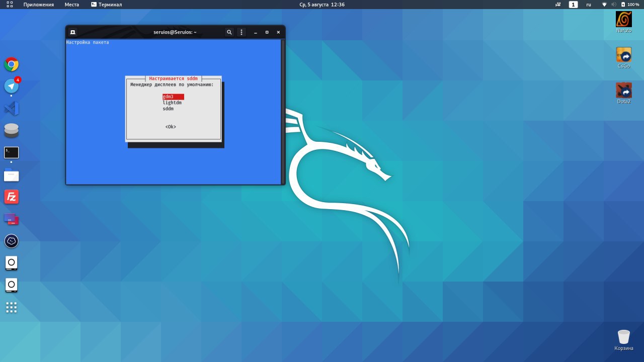Open the terminal three-dot menu
The width and height of the screenshot is (644, 362).
[x=242, y=32]
